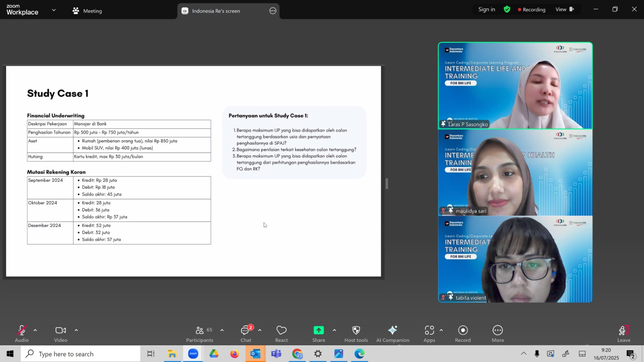This screenshot has height=362, width=644.
Task: Click the green Share screen button
Action: pos(318,333)
